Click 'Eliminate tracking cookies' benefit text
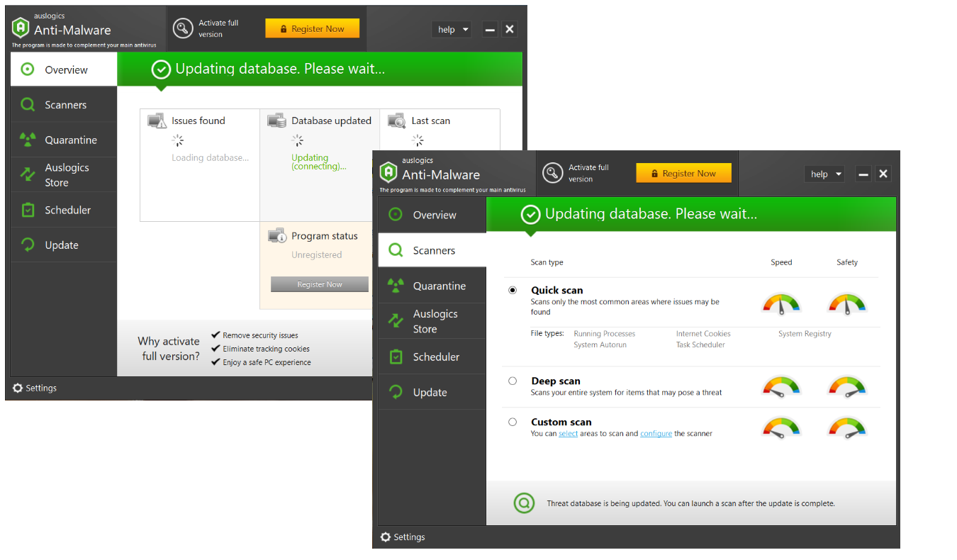Viewport: 957px width, 560px height. 266,349
